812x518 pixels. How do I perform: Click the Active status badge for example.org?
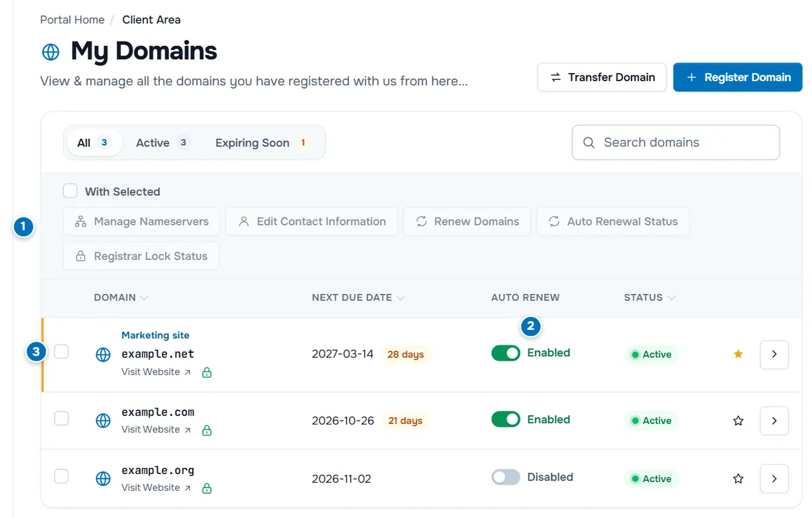click(652, 479)
